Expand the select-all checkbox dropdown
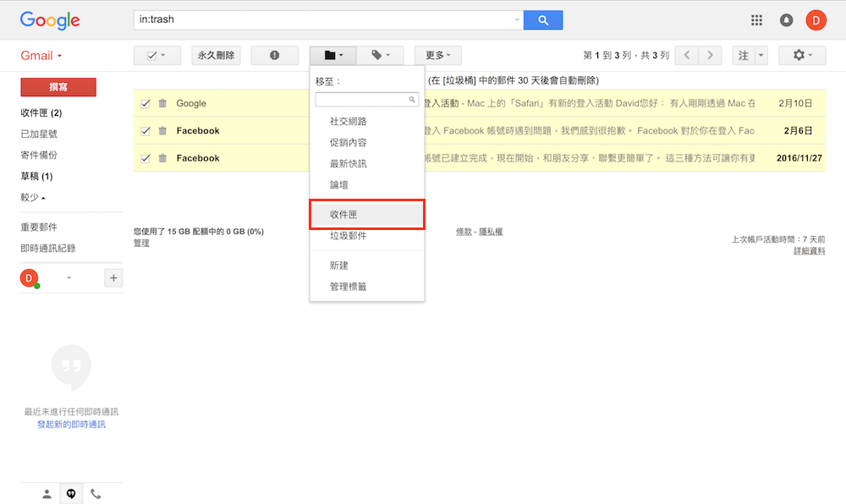846x504 pixels. point(162,55)
